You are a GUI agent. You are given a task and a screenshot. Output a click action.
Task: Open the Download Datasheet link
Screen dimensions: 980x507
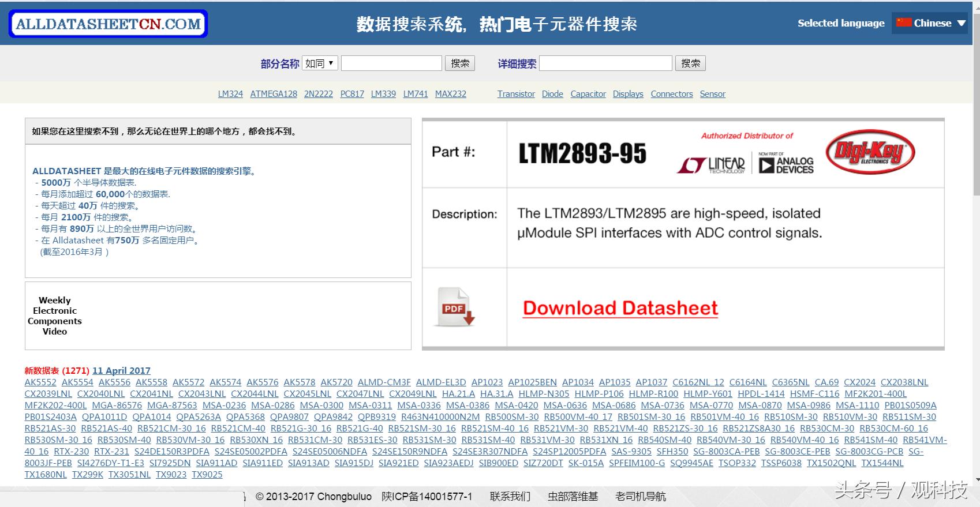click(x=620, y=308)
